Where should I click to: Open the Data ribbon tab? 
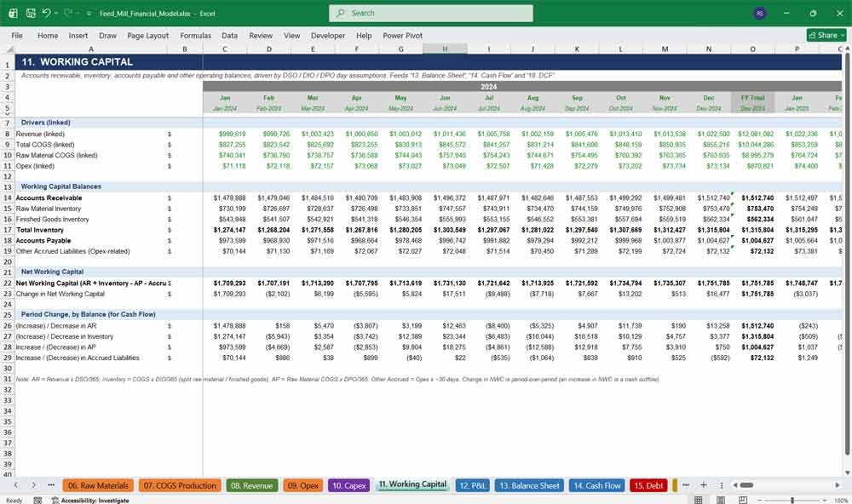[229, 35]
